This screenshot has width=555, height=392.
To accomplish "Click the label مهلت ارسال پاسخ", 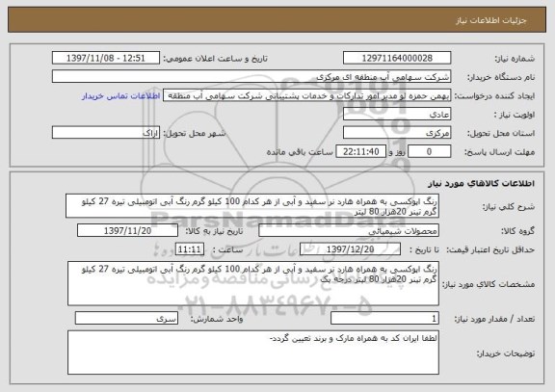I will (x=499, y=152).
